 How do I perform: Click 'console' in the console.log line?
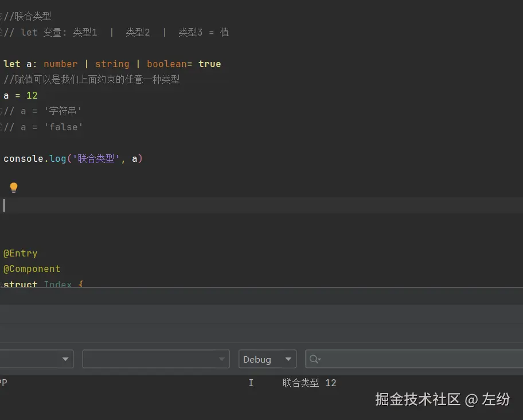tap(24, 158)
